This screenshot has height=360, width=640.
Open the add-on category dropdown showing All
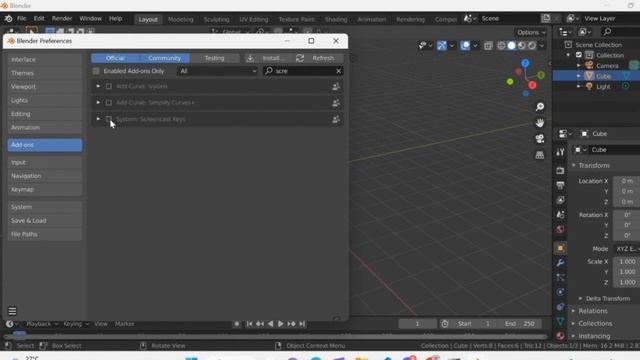click(x=218, y=71)
